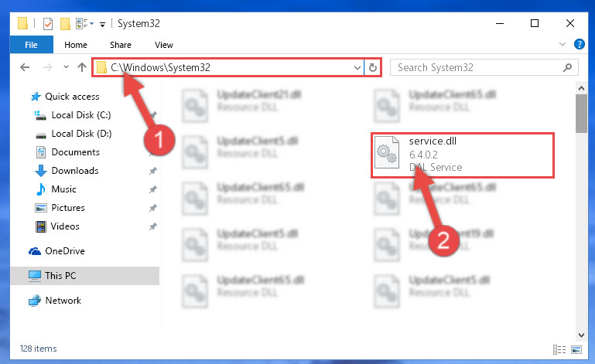Click the New Folder icon in quick toolbar
This screenshot has width=595, height=364.
click(65, 23)
